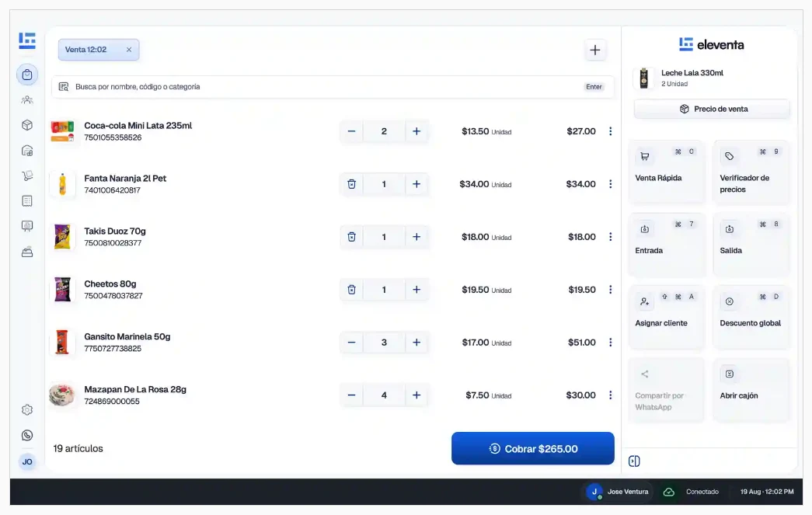Open the WhatsApp icon in sidebar
The height and width of the screenshot is (515, 812).
coord(27,435)
